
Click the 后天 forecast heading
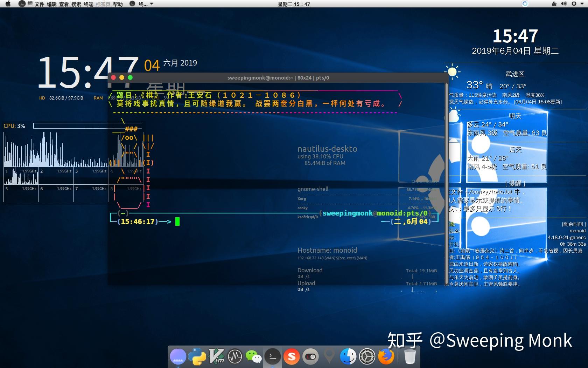click(x=515, y=150)
